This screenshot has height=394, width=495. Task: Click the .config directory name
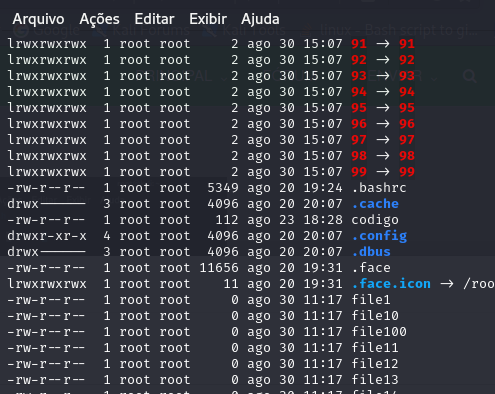coord(379,236)
